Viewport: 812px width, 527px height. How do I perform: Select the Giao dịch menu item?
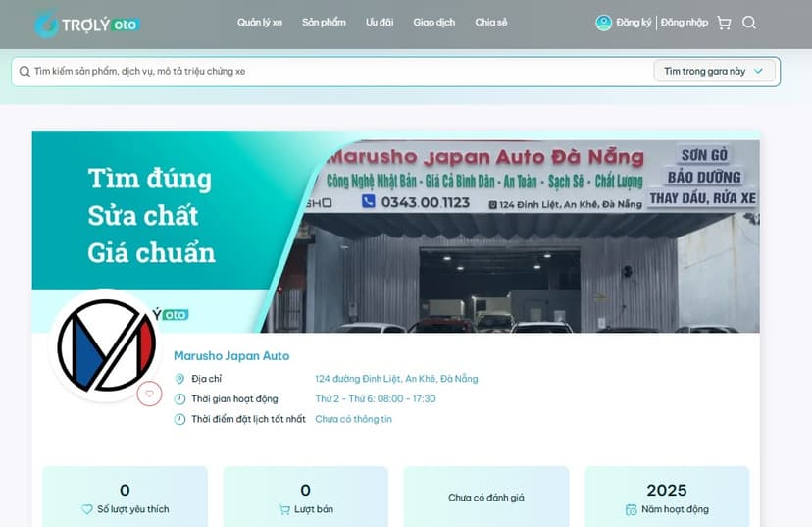pos(434,23)
